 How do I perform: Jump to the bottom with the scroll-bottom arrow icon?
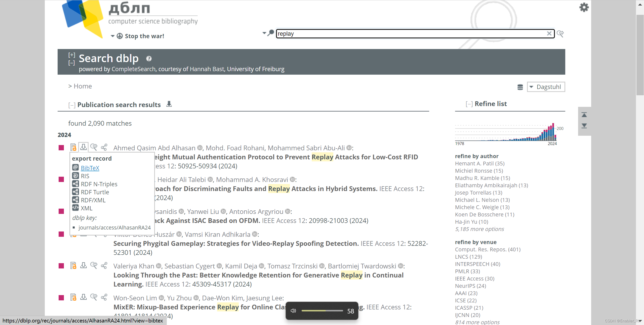(584, 126)
